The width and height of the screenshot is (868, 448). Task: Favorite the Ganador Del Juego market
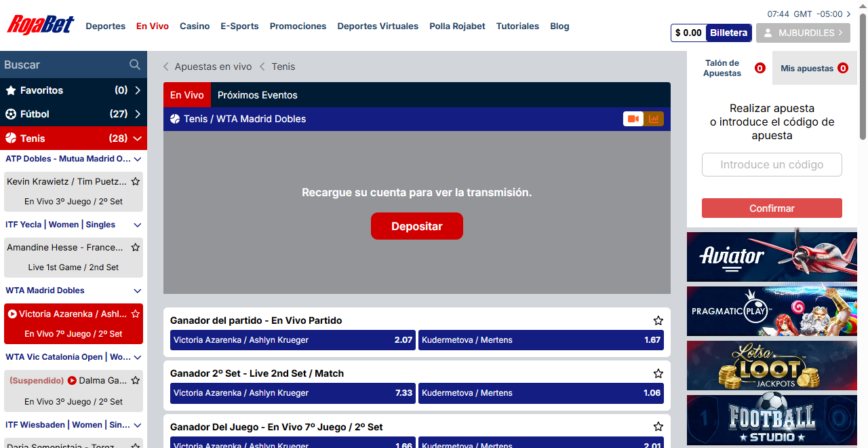pyautogui.click(x=658, y=427)
